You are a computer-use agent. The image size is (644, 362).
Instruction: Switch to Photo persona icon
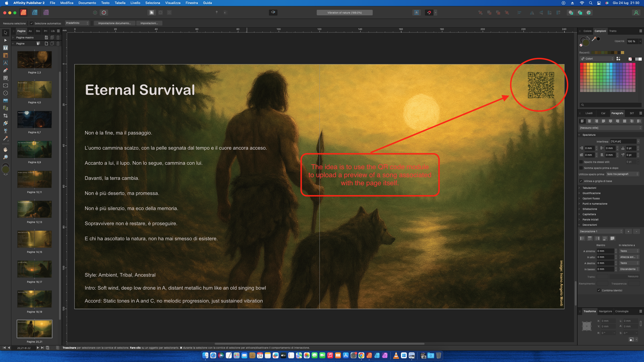46,12
